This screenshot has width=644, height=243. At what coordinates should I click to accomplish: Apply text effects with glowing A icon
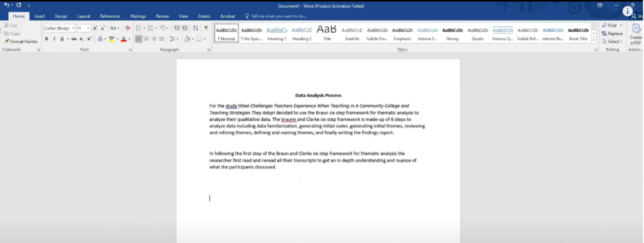tap(100, 39)
